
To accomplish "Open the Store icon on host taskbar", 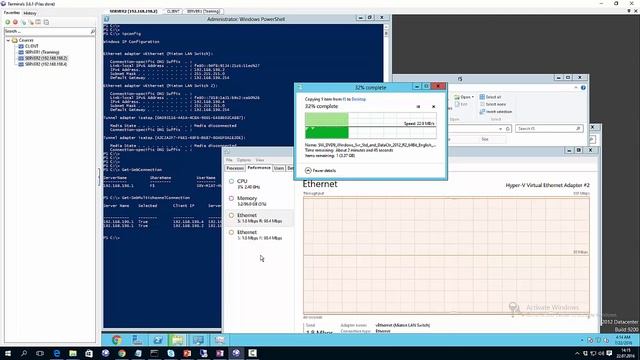I will coord(89,353).
